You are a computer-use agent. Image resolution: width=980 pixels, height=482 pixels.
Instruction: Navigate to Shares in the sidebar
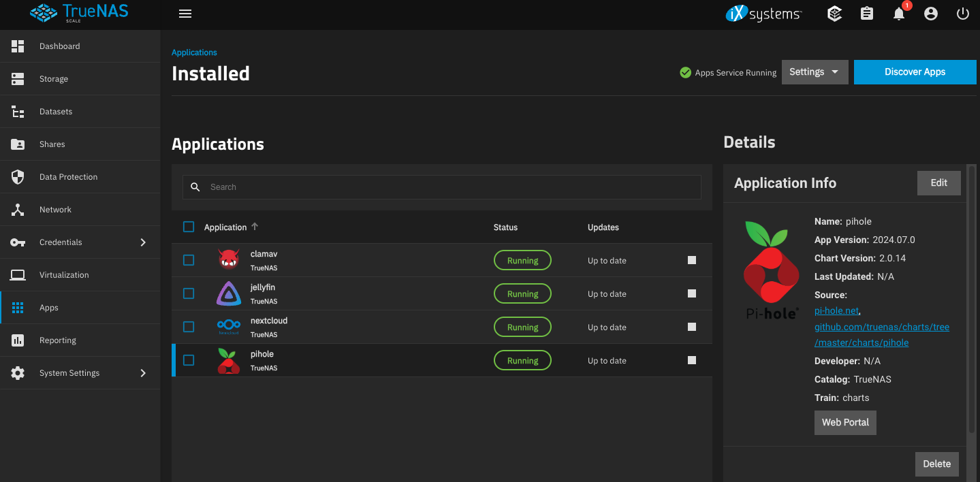[80, 144]
